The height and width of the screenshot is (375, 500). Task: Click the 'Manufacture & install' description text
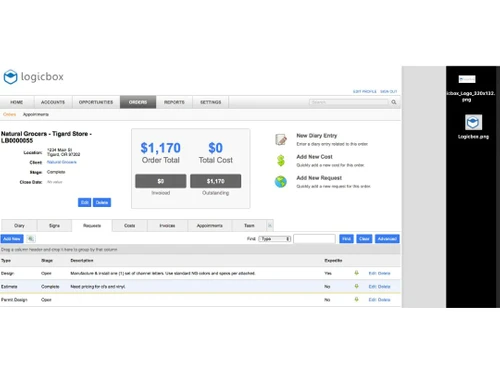163,273
